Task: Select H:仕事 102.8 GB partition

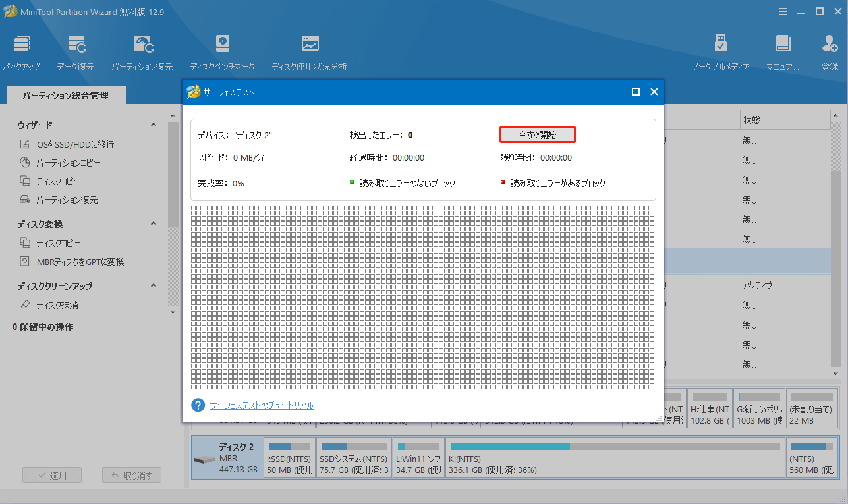Action: click(x=710, y=408)
